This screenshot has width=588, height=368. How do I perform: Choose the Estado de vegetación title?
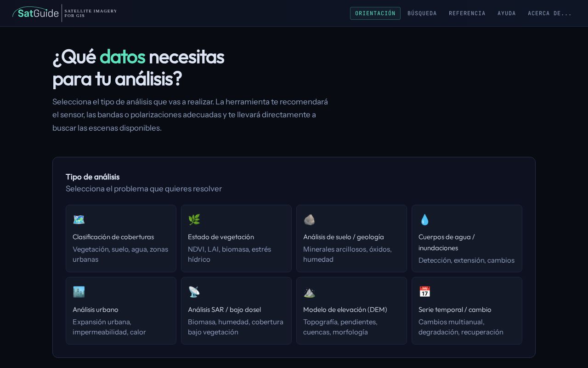pos(221,237)
